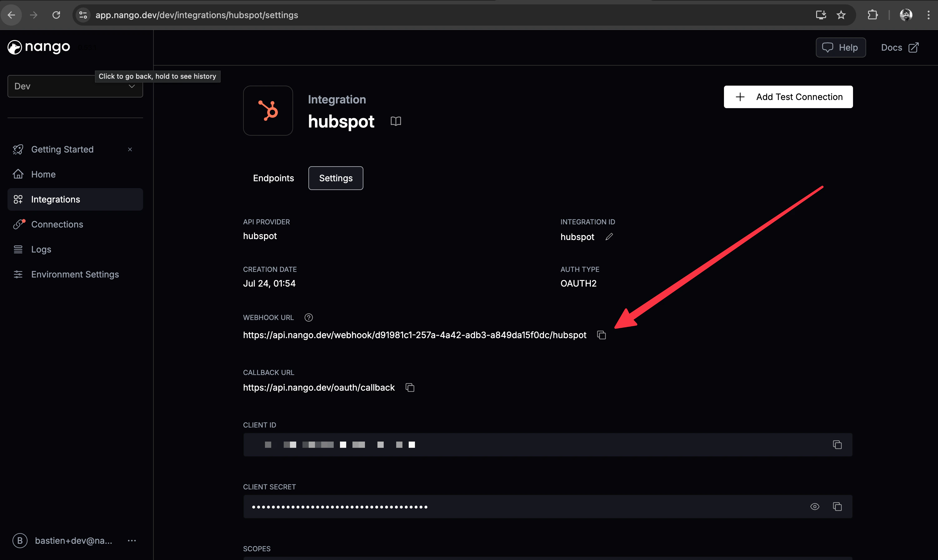This screenshot has width=938, height=560.
Task: Open the Help chat button
Action: pyautogui.click(x=840, y=47)
